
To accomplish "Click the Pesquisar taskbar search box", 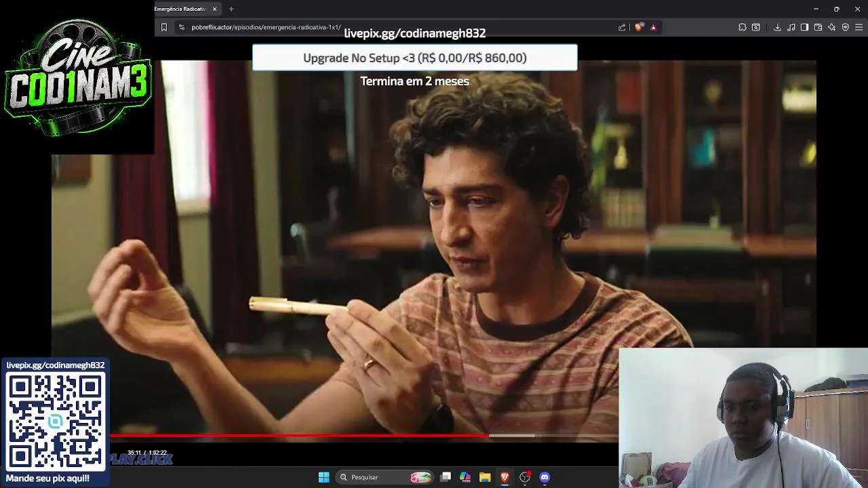I will tap(385, 477).
